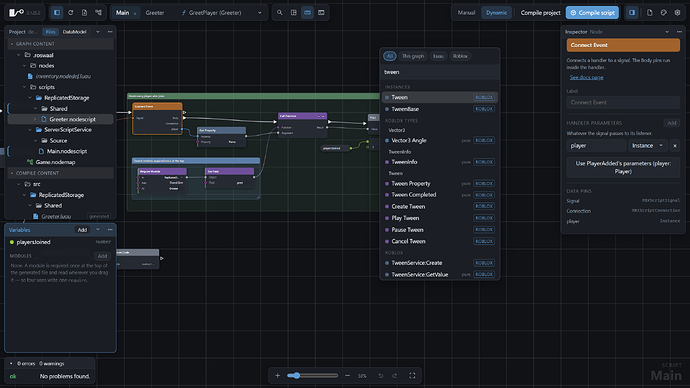The height and width of the screenshot is (388, 690).
Task: Click the grid layout icon beside the search icon
Action: click(294, 13)
